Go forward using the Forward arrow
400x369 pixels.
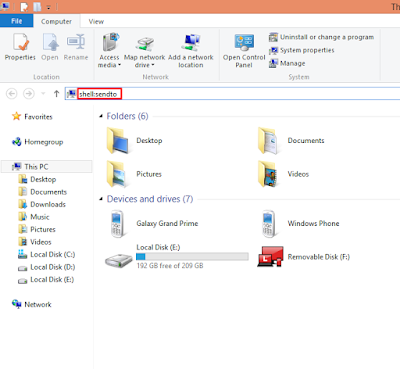[x=29, y=94]
